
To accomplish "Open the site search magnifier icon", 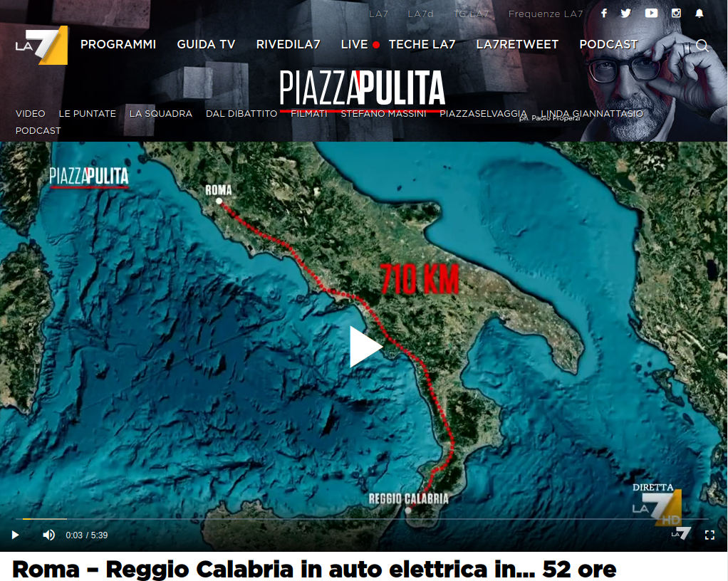I will point(702,45).
